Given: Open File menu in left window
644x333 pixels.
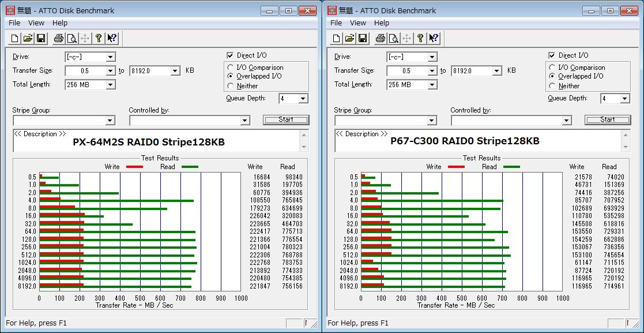Looking at the screenshot, I should 14,23.
